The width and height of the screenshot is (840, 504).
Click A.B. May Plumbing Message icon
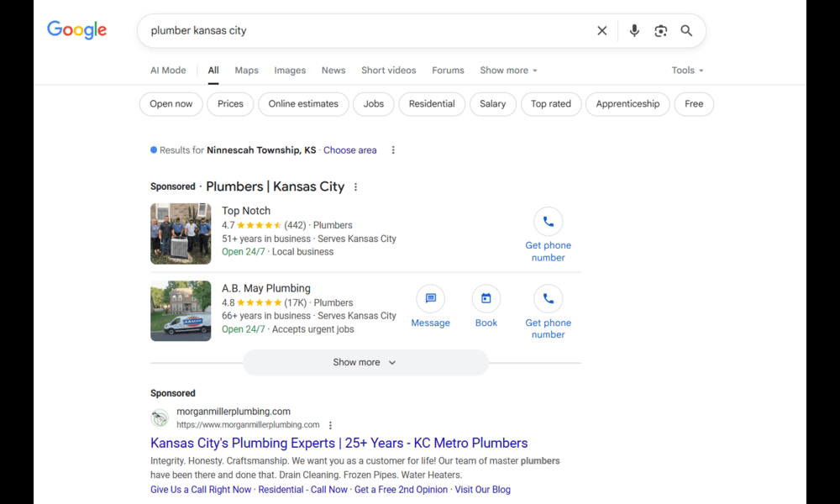tap(430, 299)
